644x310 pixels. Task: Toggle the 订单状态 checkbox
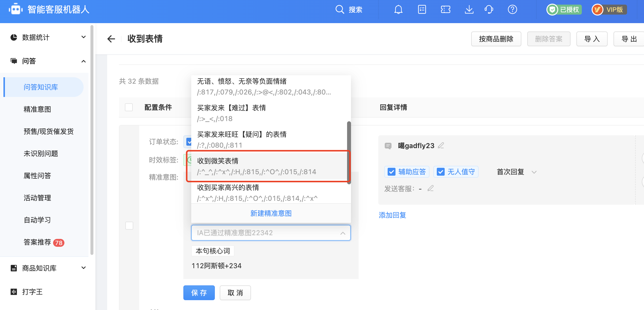(x=189, y=142)
